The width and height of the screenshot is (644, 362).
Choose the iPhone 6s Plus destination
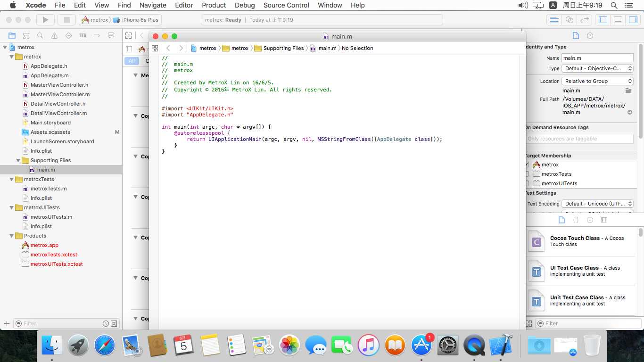coord(136,20)
